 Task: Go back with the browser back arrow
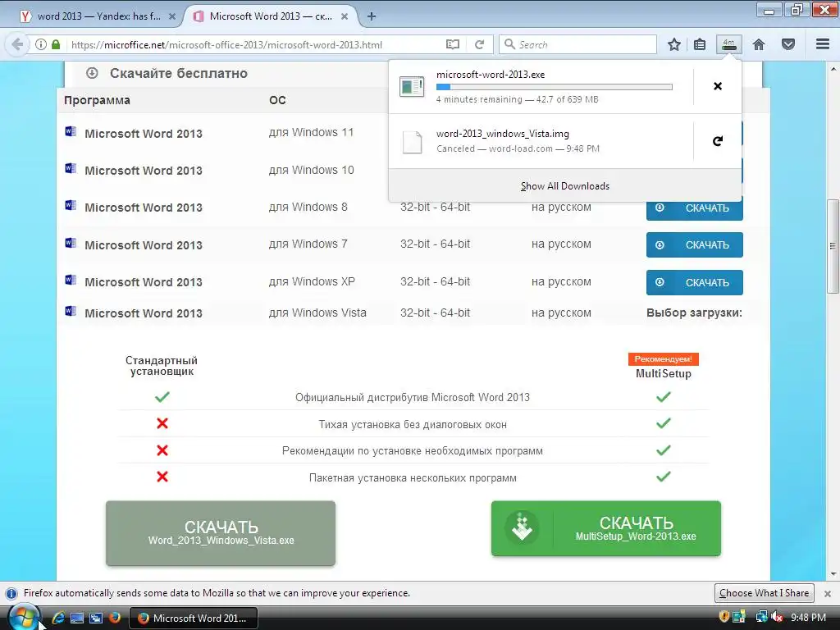click(x=16, y=44)
